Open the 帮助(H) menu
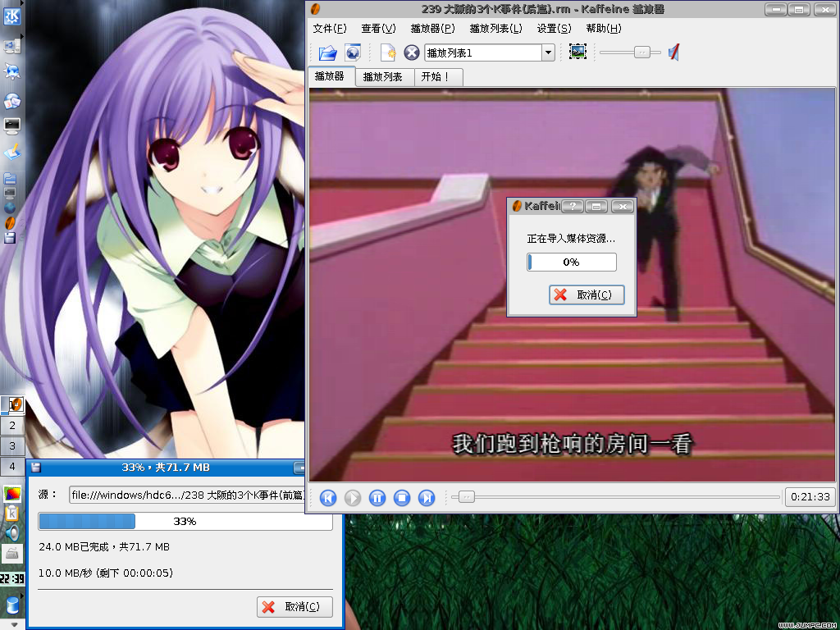The width and height of the screenshot is (840, 630). [603, 29]
